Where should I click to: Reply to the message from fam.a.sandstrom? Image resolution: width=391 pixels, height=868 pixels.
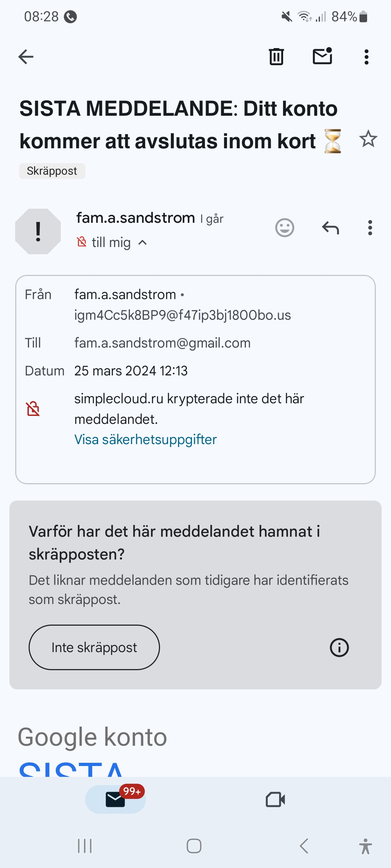pos(330,228)
